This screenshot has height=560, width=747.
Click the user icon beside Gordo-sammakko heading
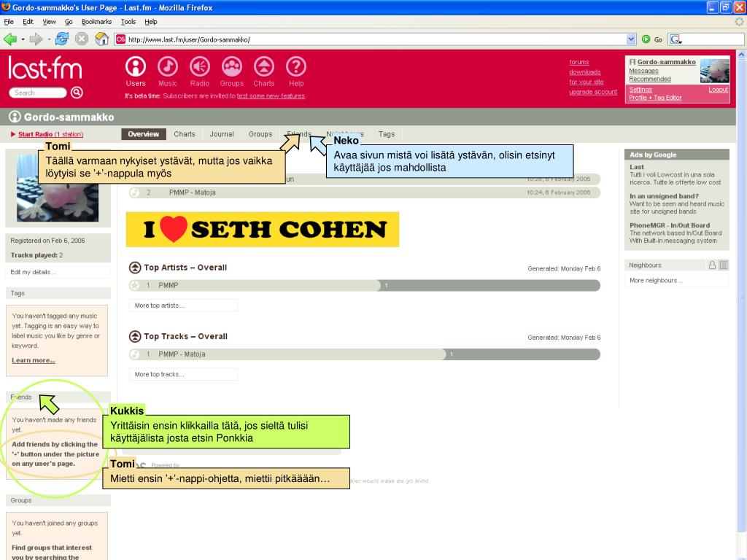pyautogui.click(x=15, y=117)
